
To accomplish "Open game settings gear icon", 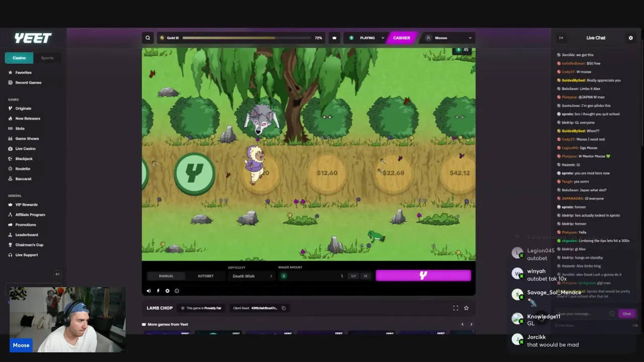I will (168, 291).
